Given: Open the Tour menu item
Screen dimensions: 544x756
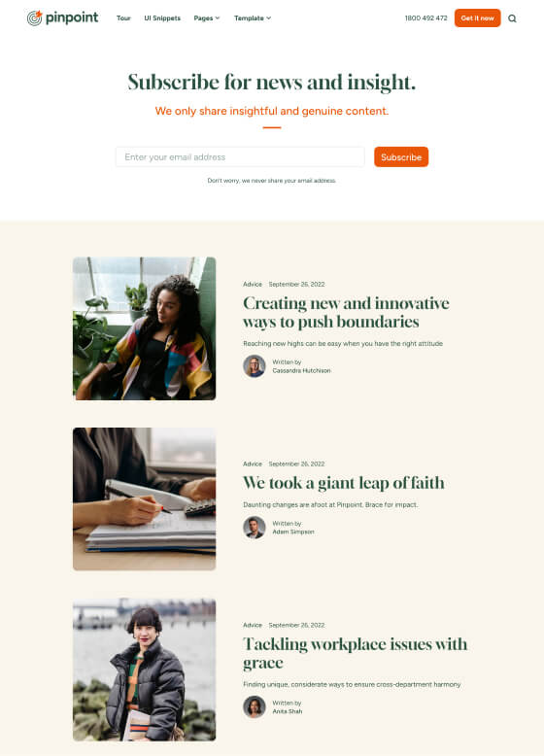Looking at the screenshot, I should click(x=123, y=18).
